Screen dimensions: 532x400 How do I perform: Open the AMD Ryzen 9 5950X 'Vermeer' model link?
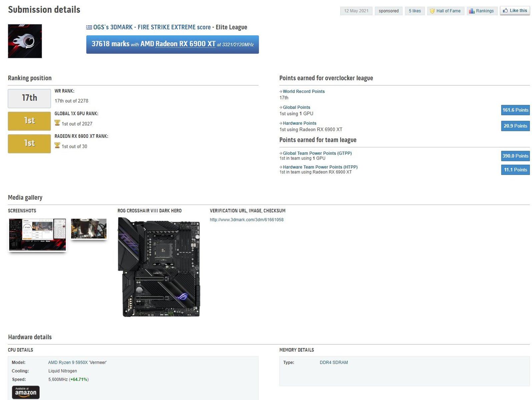(x=77, y=362)
